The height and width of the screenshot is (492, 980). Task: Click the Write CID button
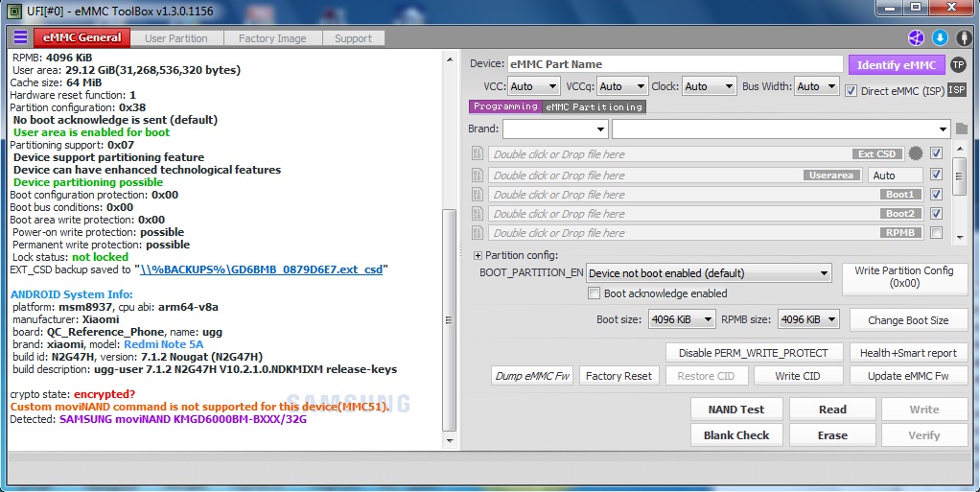coord(798,376)
